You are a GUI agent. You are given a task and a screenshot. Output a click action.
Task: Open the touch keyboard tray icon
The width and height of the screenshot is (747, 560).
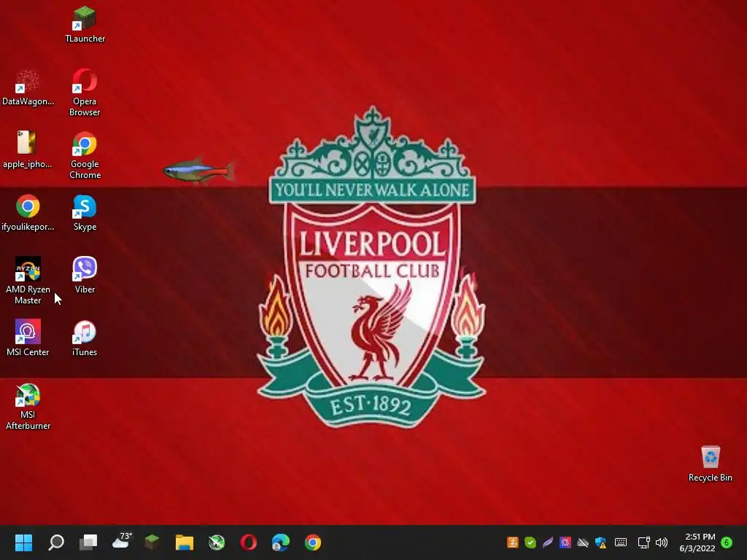click(x=621, y=542)
